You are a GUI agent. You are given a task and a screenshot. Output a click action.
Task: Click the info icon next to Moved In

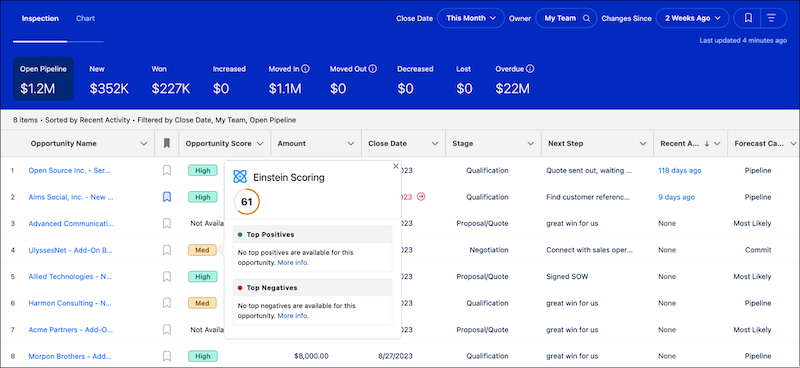point(305,68)
